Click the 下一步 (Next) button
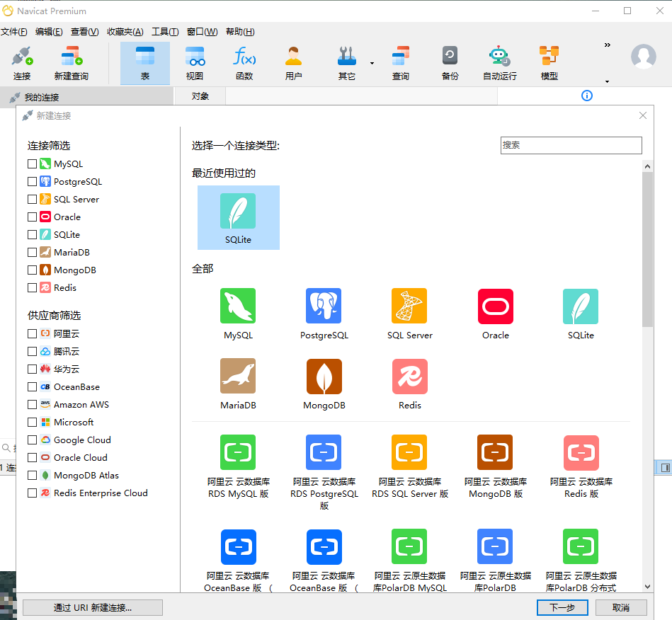The image size is (672, 620). click(562, 607)
